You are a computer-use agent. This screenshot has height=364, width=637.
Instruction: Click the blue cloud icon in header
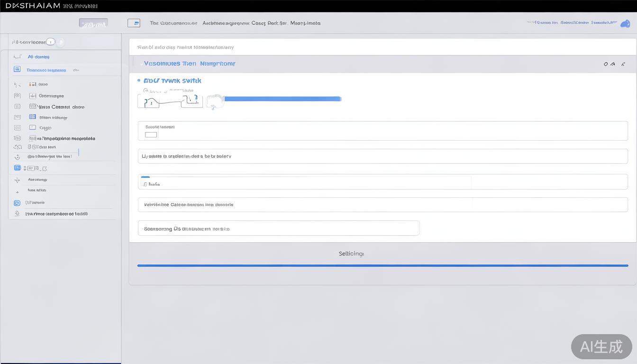[x=625, y=24]
